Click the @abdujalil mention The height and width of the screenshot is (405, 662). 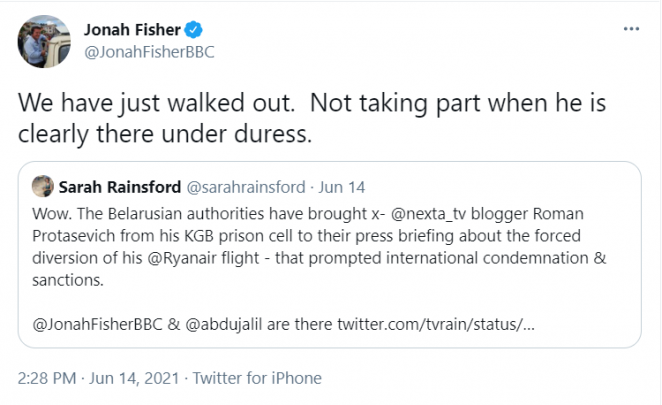coord(241,327)
